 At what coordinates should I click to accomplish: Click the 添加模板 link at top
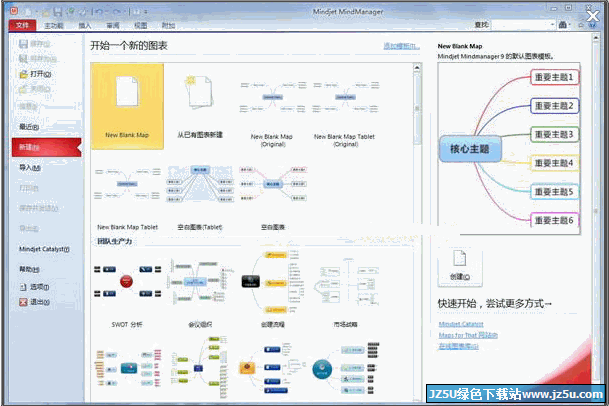coord(402,46)
